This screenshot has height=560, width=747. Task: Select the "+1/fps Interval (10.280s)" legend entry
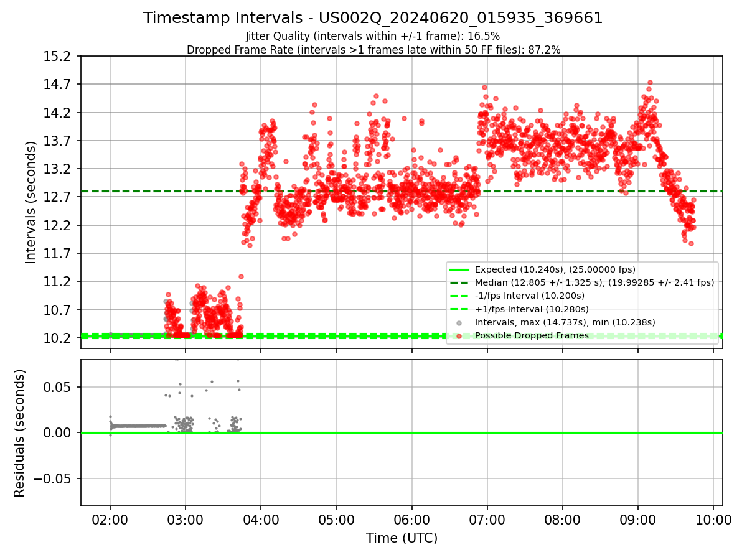click(532, 309)
